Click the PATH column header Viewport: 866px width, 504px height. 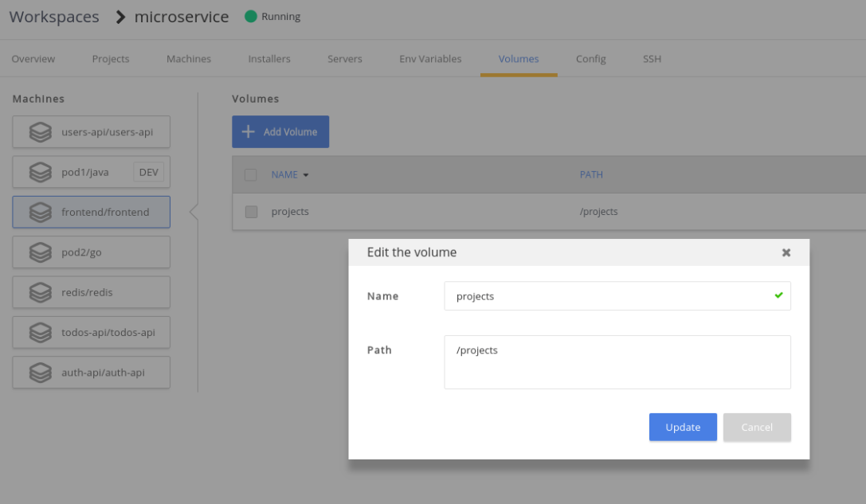[591, 175]
